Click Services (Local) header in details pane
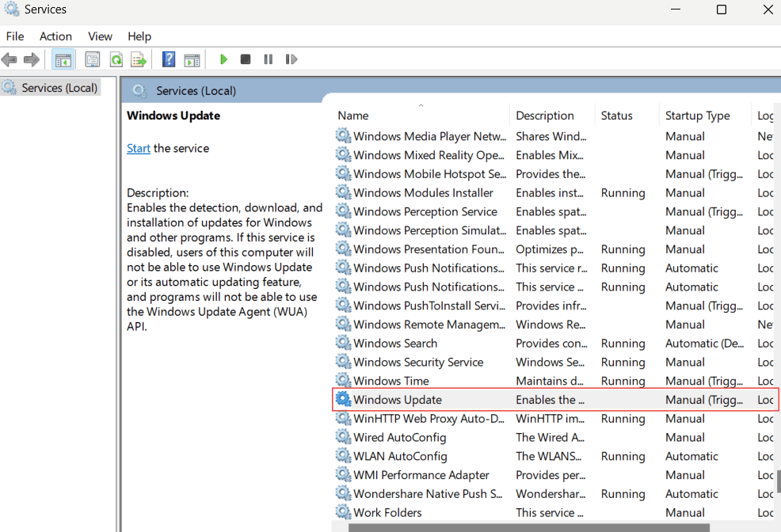 [196, 91]
